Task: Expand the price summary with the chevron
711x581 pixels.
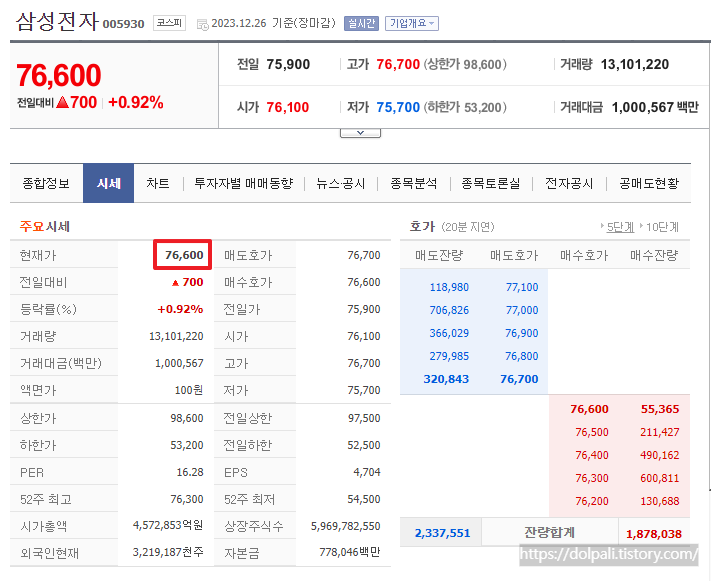Action: coord(360,133)
